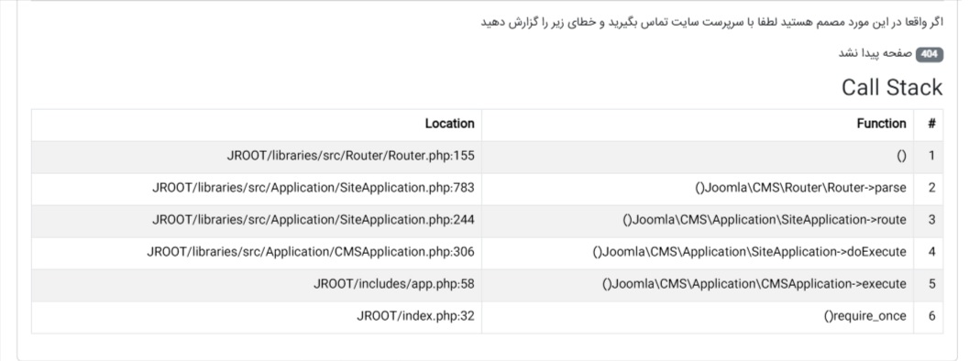Click the JROOT/index.php:32 cell
The height and width of the screenshot is (361, 980).
pyautogui.click(x=415, y=316)
